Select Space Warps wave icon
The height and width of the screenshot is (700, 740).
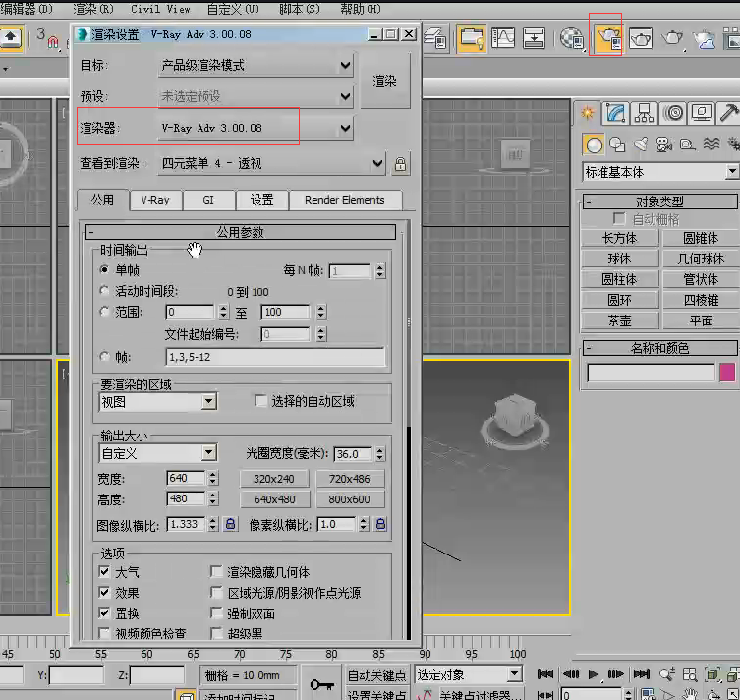point(712,144)
